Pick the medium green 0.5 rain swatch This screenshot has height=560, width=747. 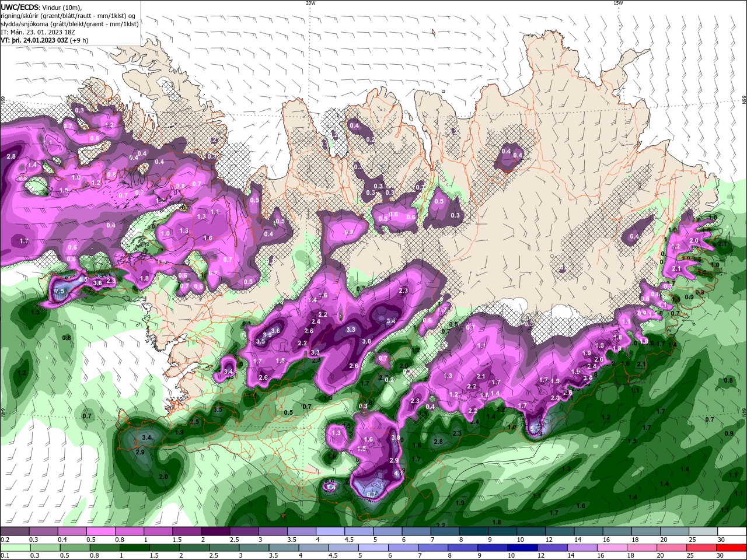point(75,548)
